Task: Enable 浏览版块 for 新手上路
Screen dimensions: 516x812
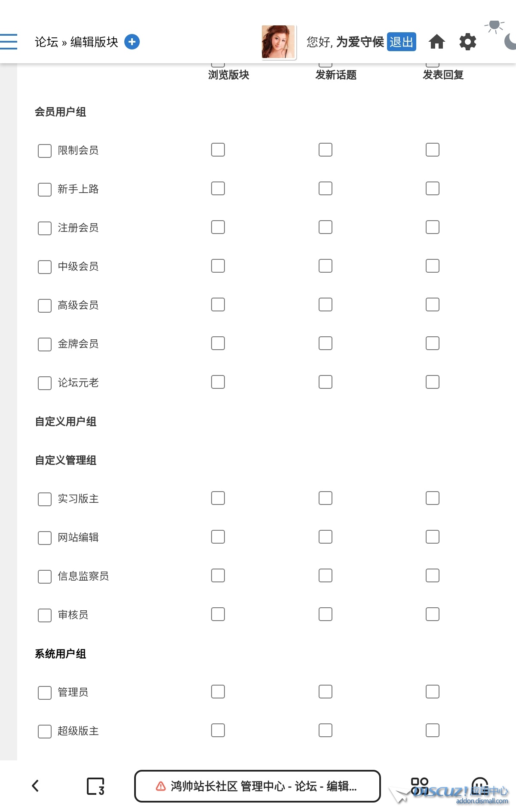Action: pos(218,188)
